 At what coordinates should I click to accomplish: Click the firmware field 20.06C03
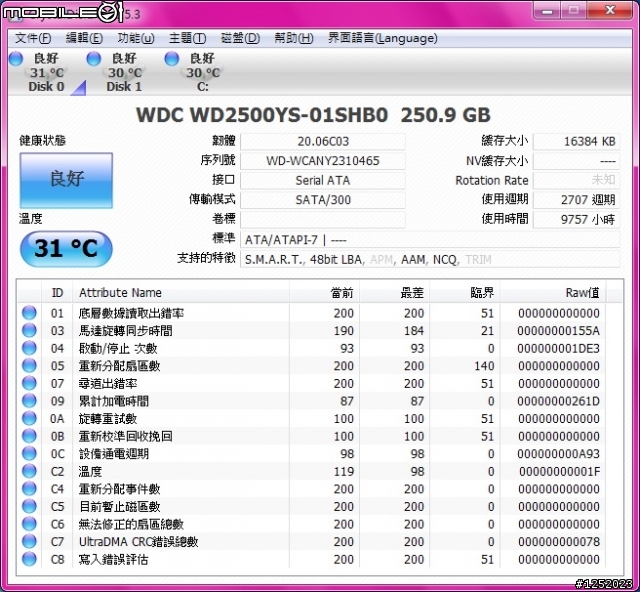pyautogui.click(x=323, y=142)
